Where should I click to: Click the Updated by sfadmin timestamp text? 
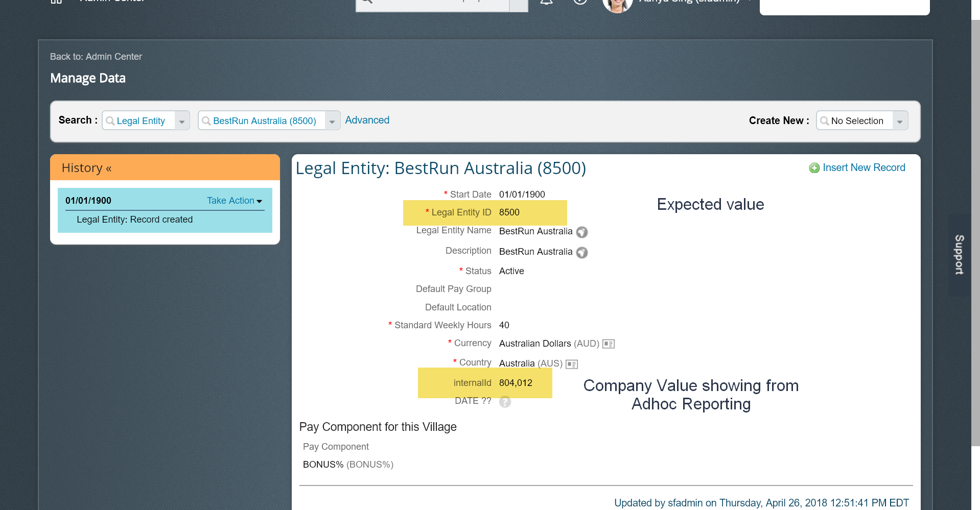click(761, 503)
